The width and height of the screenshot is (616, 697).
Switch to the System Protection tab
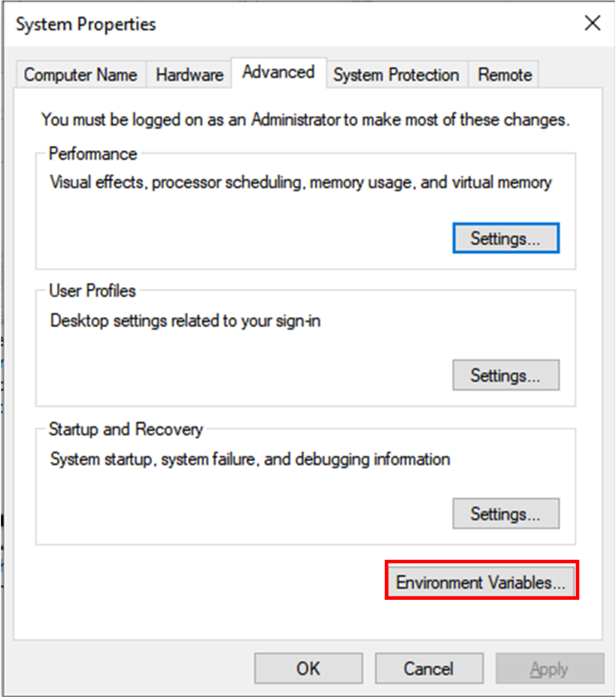point(396,75)
